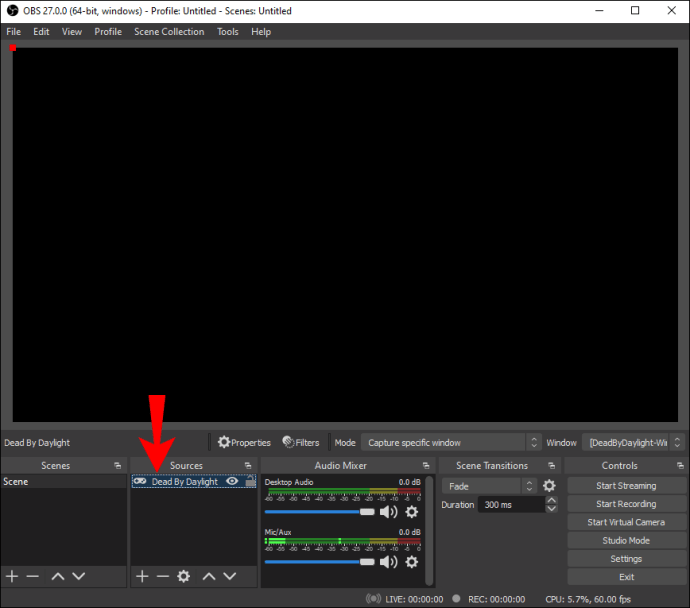The width and height of the screenshot is (690, 608).
Task: Click the Duration 300 ms input field
Action: 511,505
